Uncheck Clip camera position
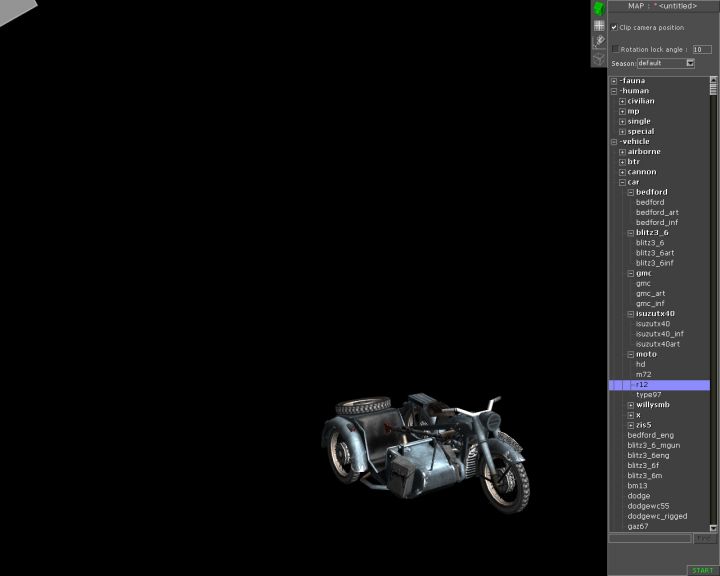 point(614,28)
